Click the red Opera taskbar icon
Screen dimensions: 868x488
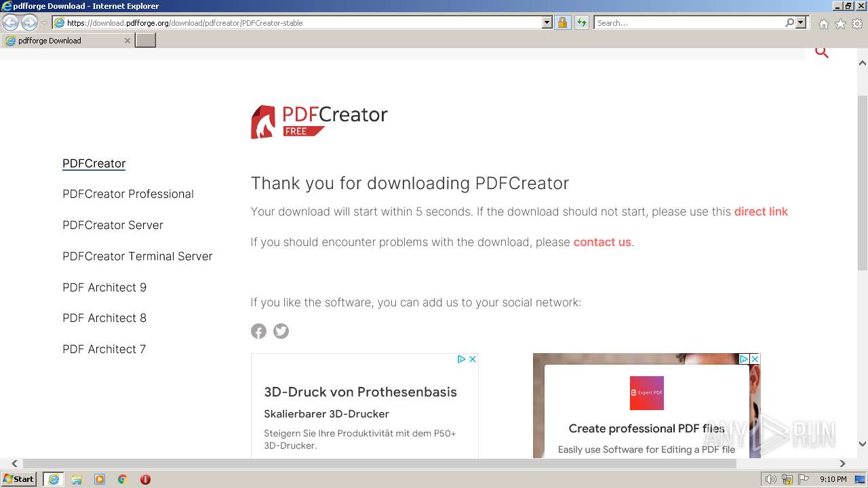pyautogui.click(x=145, y=479)
